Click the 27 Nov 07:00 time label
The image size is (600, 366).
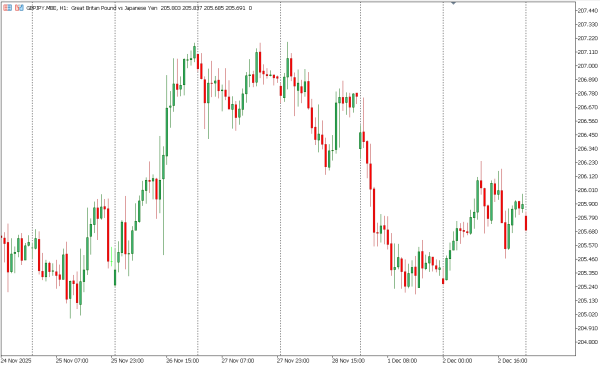238,361
